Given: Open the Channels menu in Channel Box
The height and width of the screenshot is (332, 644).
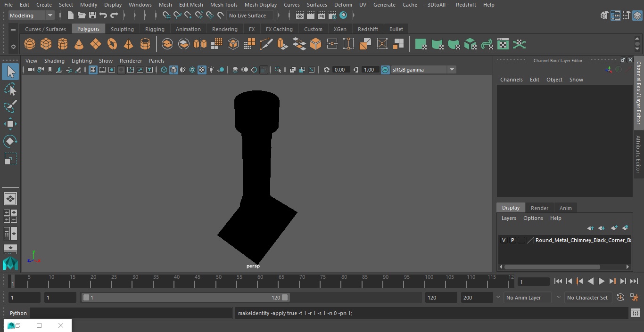Looking at the screenshot, I should click(x=511, y=80).
